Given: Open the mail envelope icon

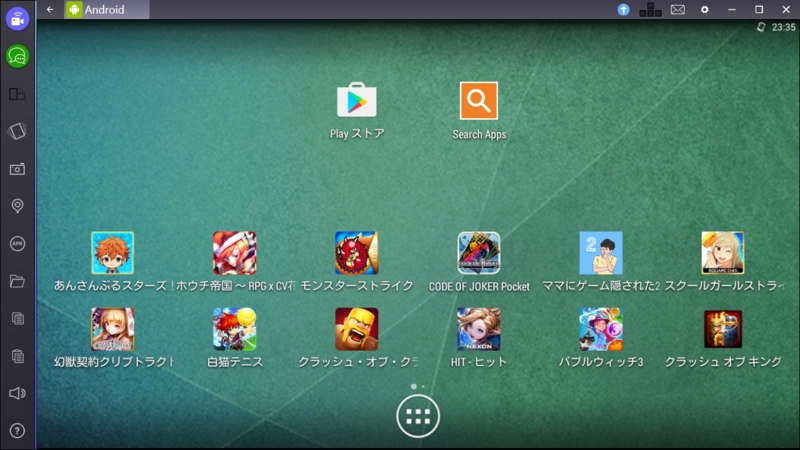Looking at the screenshot, I should 678,9.
